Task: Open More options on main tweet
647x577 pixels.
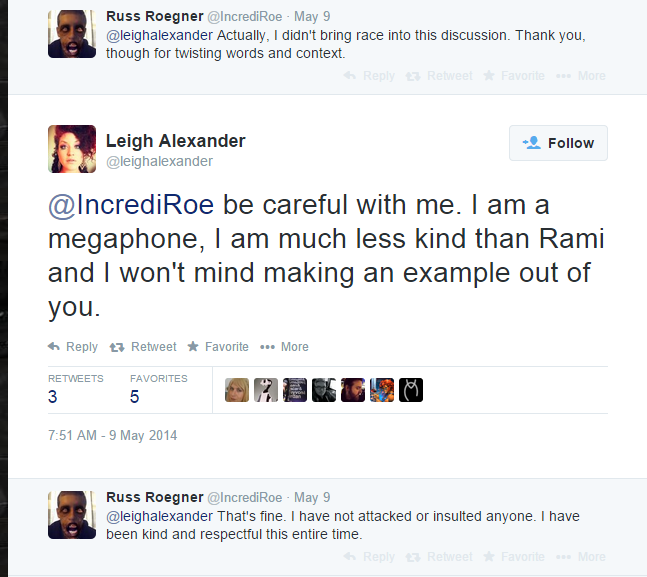Action: tap(284, 347)
